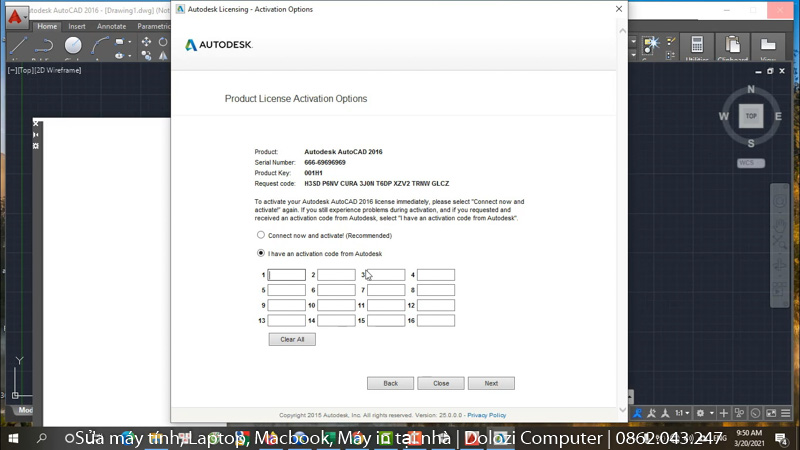This screenshot has width=800, height=450.
Task: Switch to the Annotate ribbon tab
Action: [x=111, y=26]
